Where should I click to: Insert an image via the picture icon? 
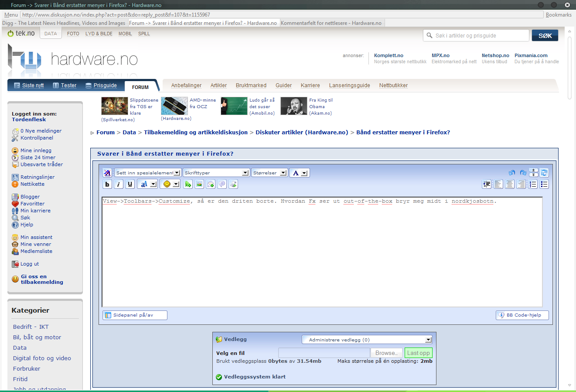199,184
